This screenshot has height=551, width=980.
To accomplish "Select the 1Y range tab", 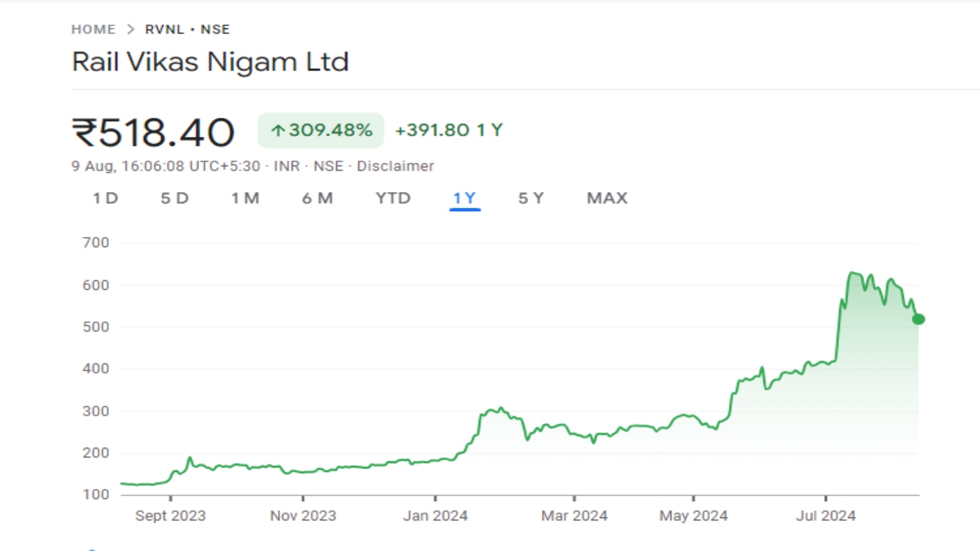I will pos(465,198).
